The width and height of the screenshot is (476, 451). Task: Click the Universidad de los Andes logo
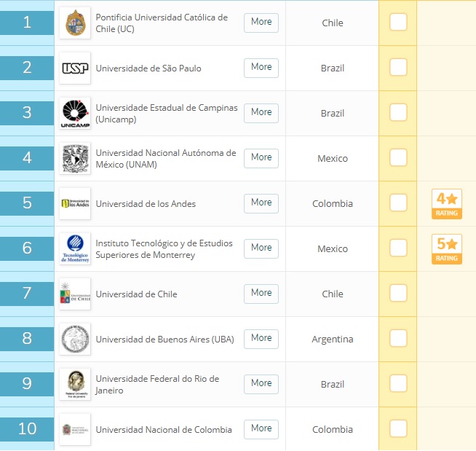coord(74,203)
